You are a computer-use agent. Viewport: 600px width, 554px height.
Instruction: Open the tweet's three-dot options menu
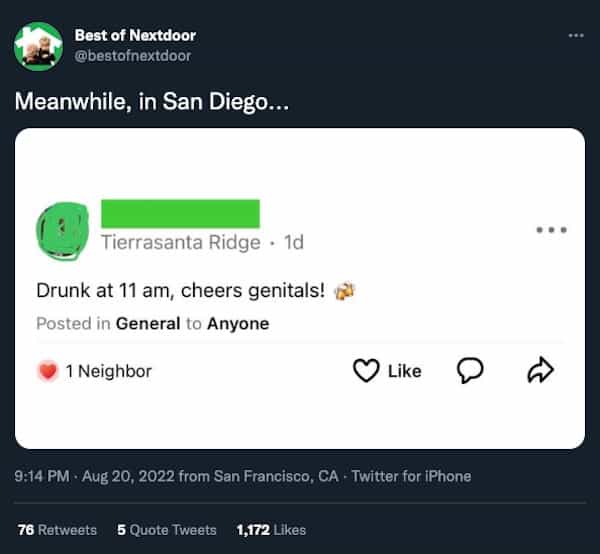tap(575, 35)
